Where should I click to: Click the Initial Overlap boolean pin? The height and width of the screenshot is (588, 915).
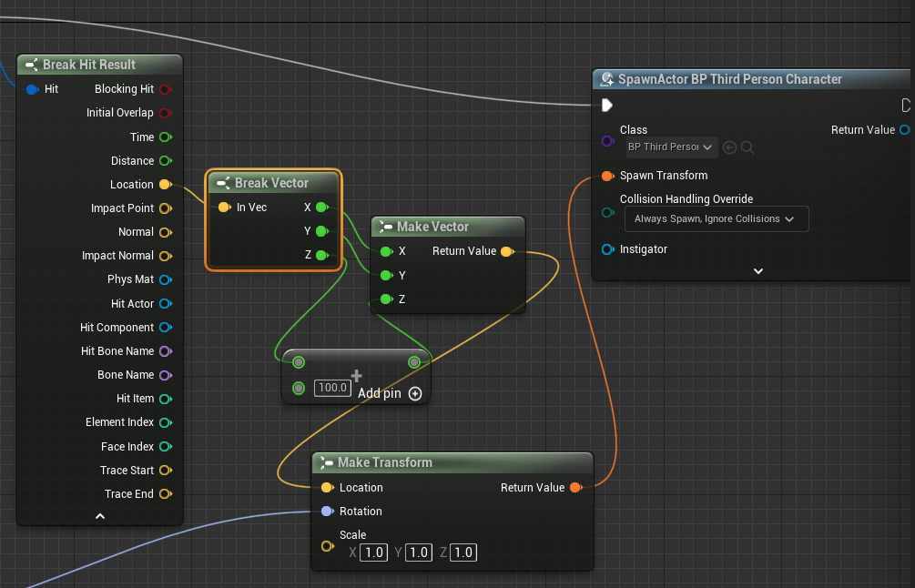click(165, 113)
